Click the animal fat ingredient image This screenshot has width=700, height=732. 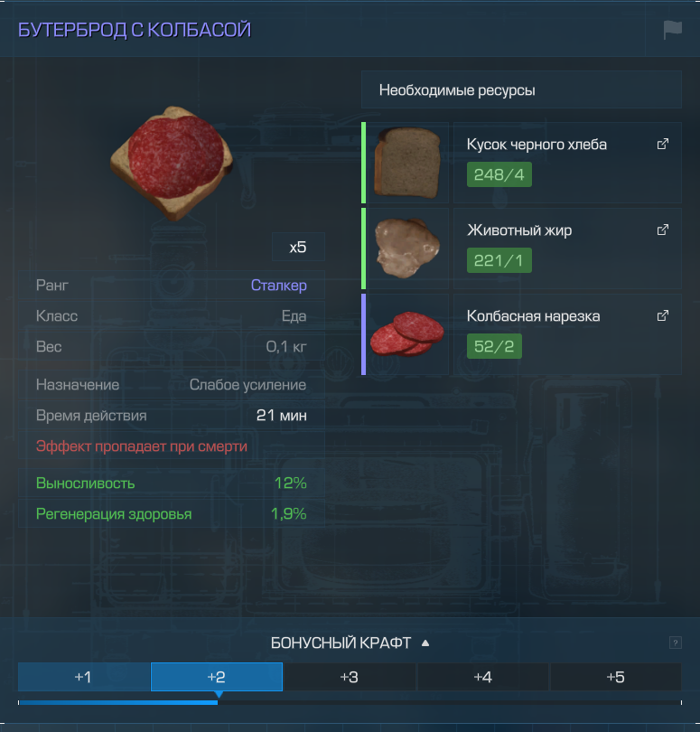pos(407,248)
